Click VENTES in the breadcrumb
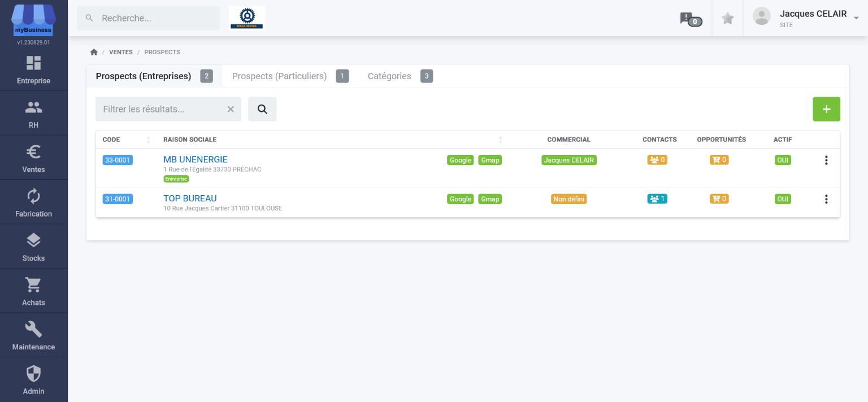This screenshot has height=402, width=868. tap(121, 52)
